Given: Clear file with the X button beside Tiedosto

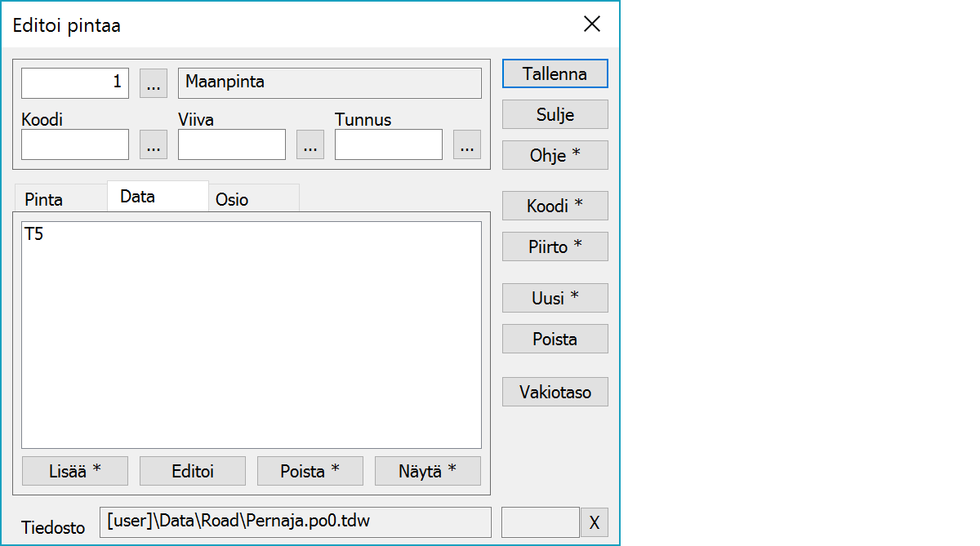Looking at the screenshot, I should point(594,523).
